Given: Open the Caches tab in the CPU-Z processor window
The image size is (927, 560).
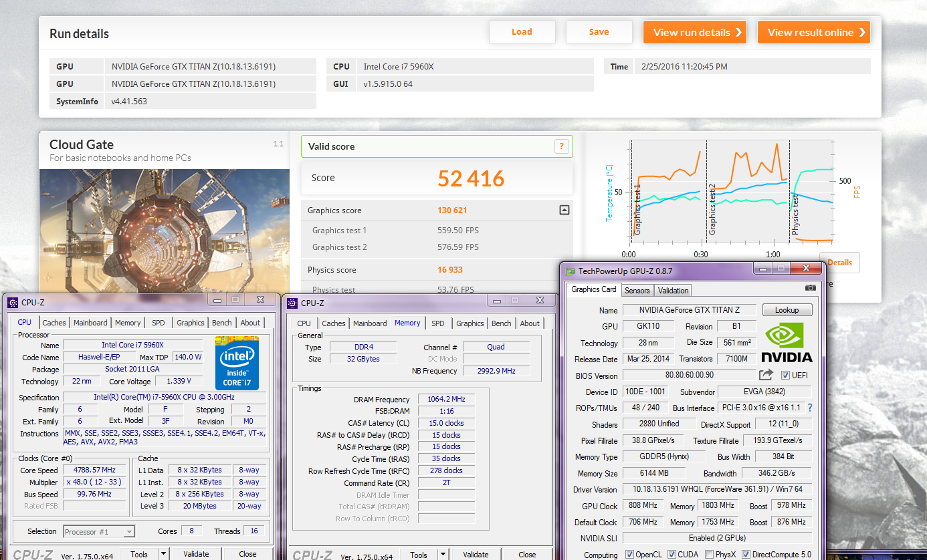Looking at the screenshot, I should click(54, 323).
